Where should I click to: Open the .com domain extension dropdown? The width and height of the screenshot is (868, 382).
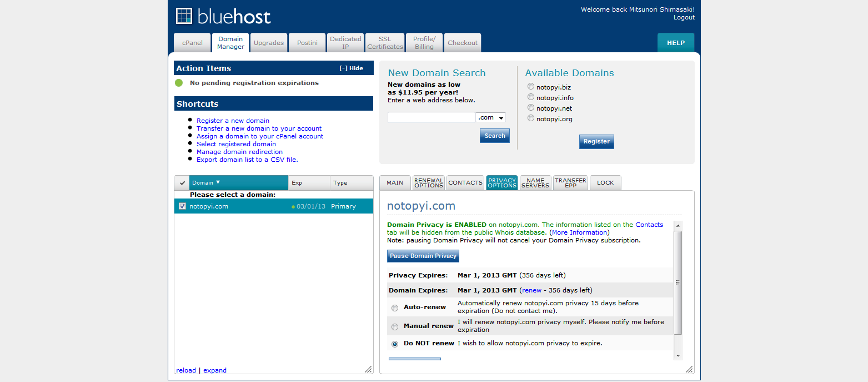pyautogui.click(x=491, y=117)
